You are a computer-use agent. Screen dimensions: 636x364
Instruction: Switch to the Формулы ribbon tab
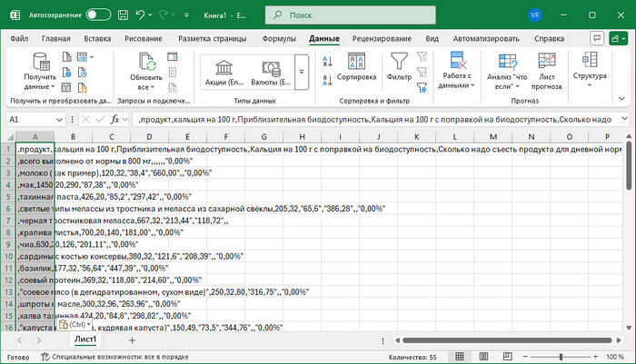click(279, 39)
